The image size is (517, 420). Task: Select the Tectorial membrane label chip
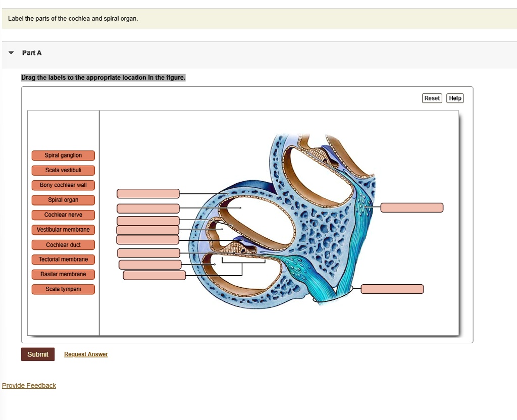pos(63,259)
